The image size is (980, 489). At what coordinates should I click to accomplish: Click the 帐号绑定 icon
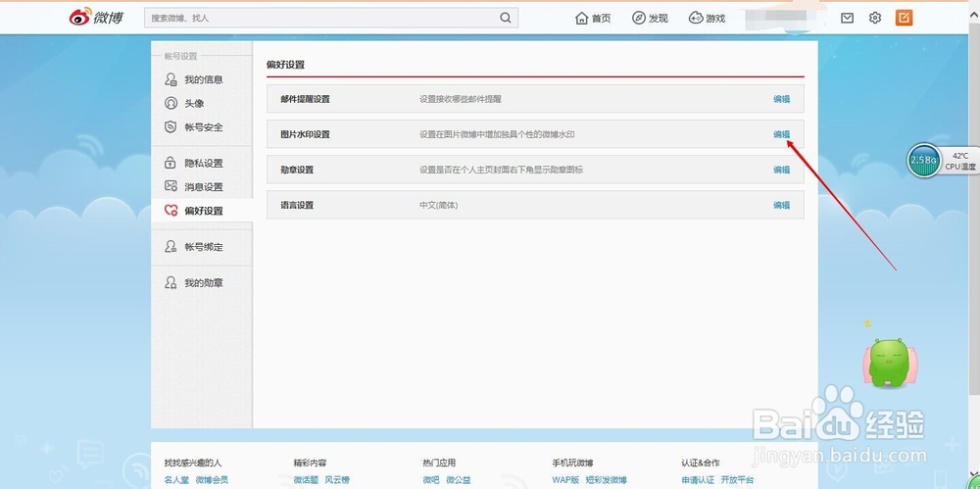pyautogui.click(x=171, y=247)
